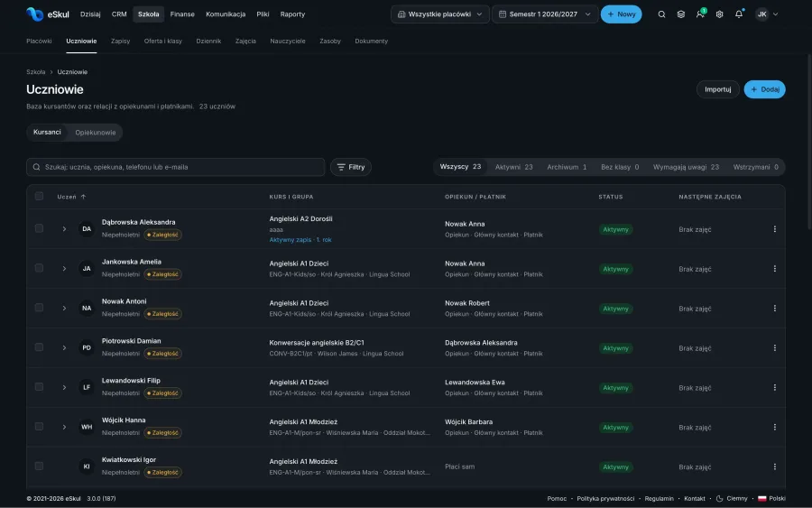The image size is (812, 508).
Task: Open row menu for Dąbrowska Aleksandra
Action: click(774, 229)
